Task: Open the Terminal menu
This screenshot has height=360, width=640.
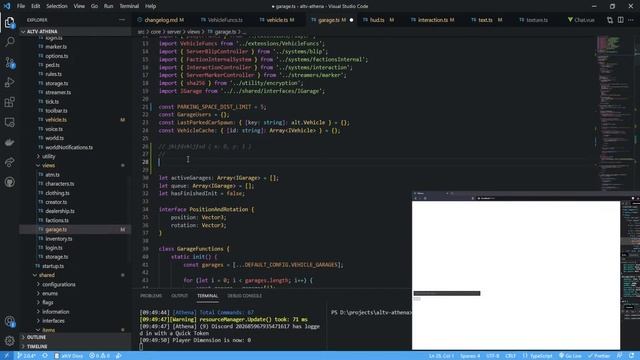Action: click(x=129, y=6)
